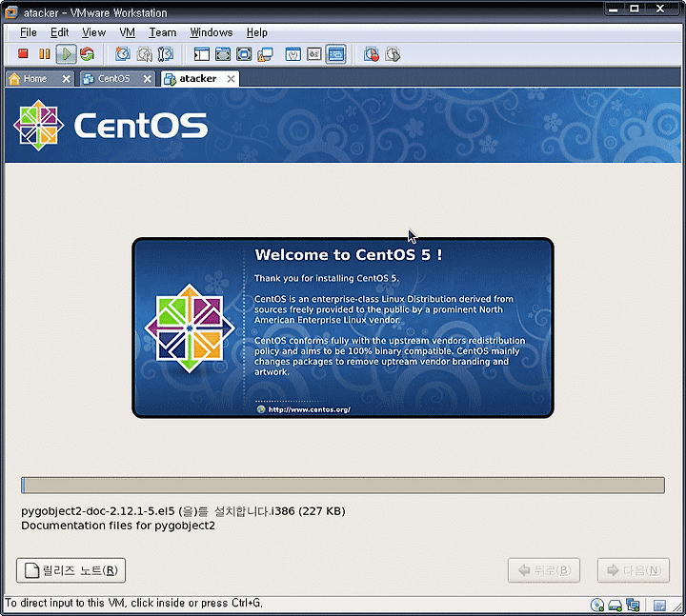Click the Replay recording icon
The width and height of the screenshot is (686, 616).
point(393,54)
